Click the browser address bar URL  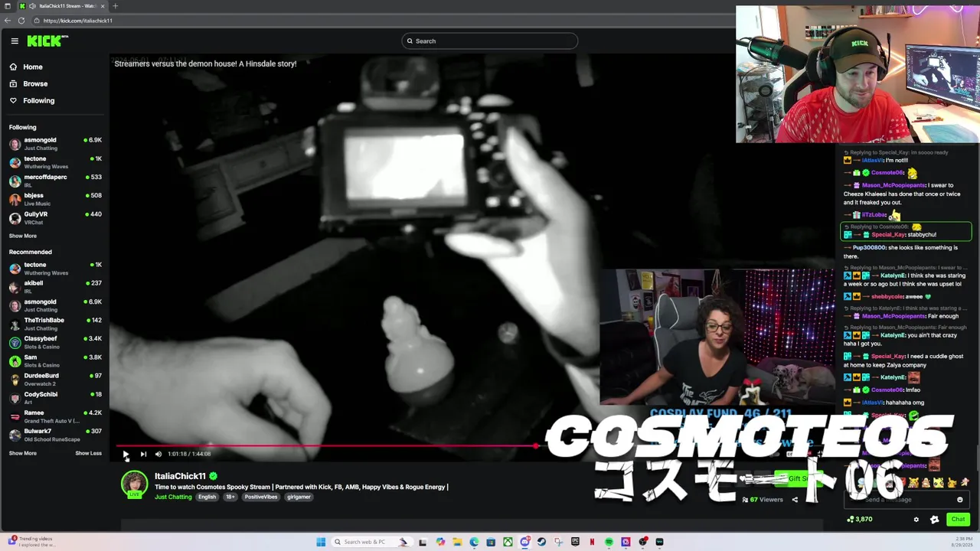[x=78, y=21]
